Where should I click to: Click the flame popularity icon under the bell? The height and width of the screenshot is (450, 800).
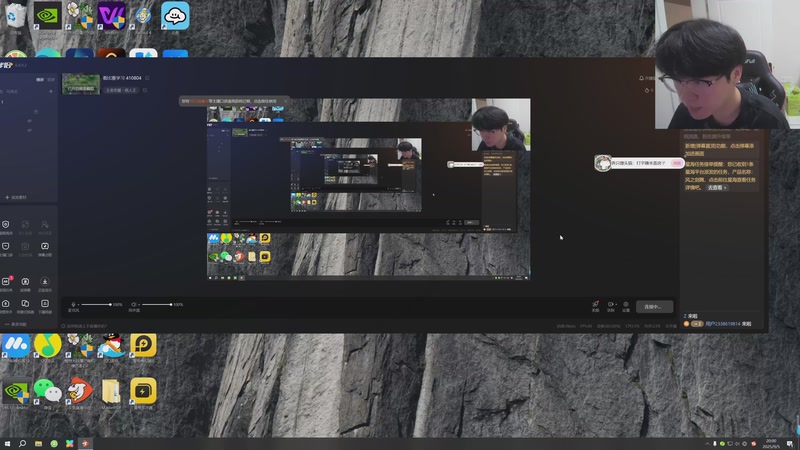pyautogui.click(x=647, y=90)
